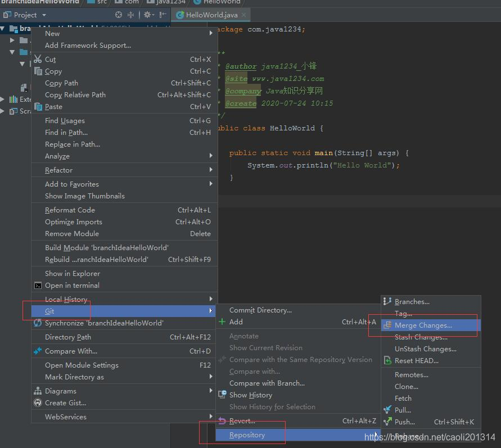Expand the Local History submenu arrow

click(x=211, y=298)
